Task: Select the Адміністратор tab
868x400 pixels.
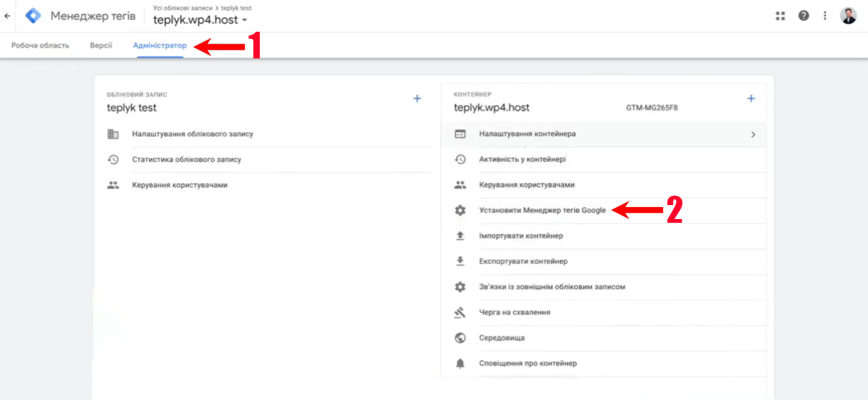Action: (x=160, y=46)
